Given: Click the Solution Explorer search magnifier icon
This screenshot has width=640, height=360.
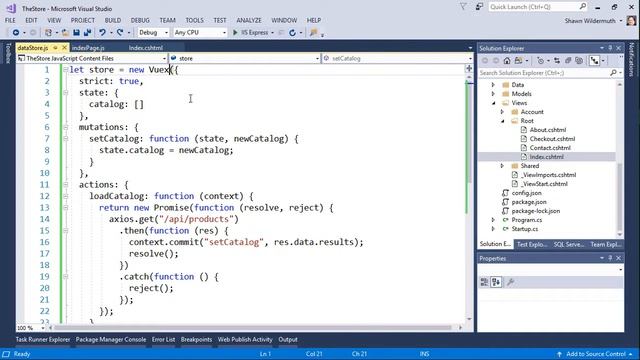Looking at the screenshot, I should [613, 73].
